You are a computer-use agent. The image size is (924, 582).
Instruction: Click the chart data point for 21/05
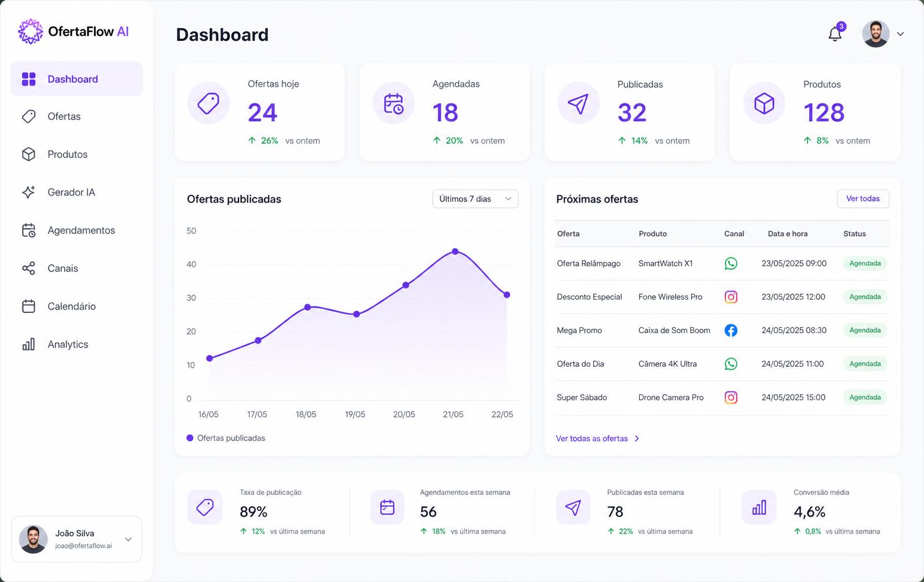coord(455,251)
